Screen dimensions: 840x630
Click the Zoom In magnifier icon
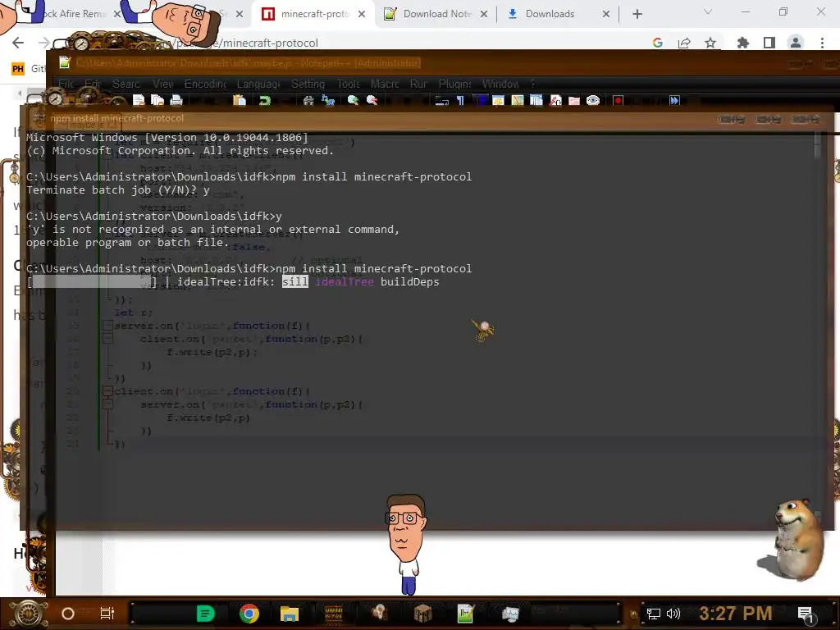point(353,100)
